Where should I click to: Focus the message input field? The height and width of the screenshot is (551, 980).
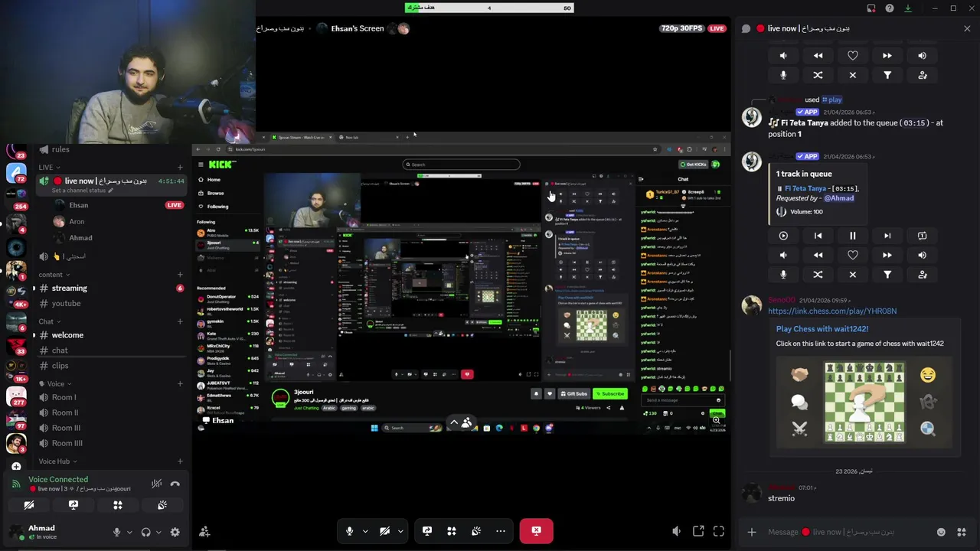[x=849, y=532]
